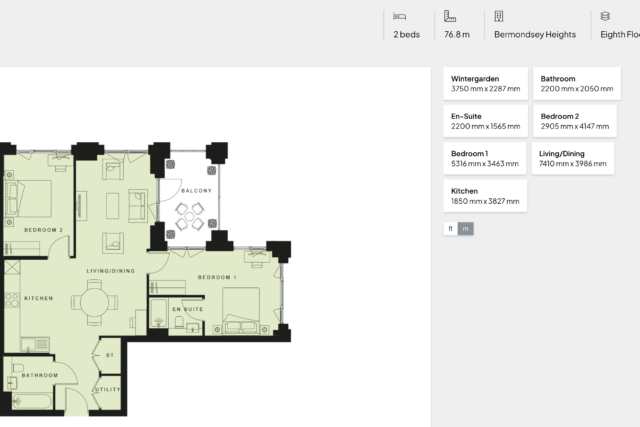The width and height of the screenshot is (640, 427).
Task: Click the bed icon above 2 beds
Action: click(x=399, y=16)
